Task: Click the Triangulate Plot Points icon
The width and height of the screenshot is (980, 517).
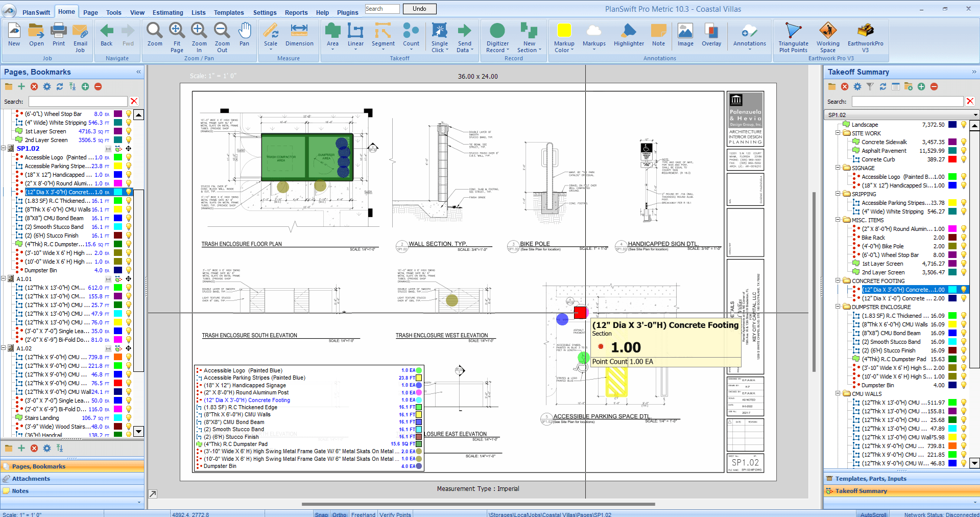Action: 793,37
